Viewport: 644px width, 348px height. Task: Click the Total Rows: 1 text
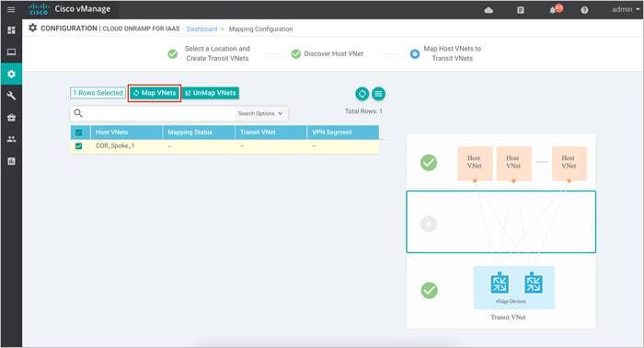pos(363,111)
